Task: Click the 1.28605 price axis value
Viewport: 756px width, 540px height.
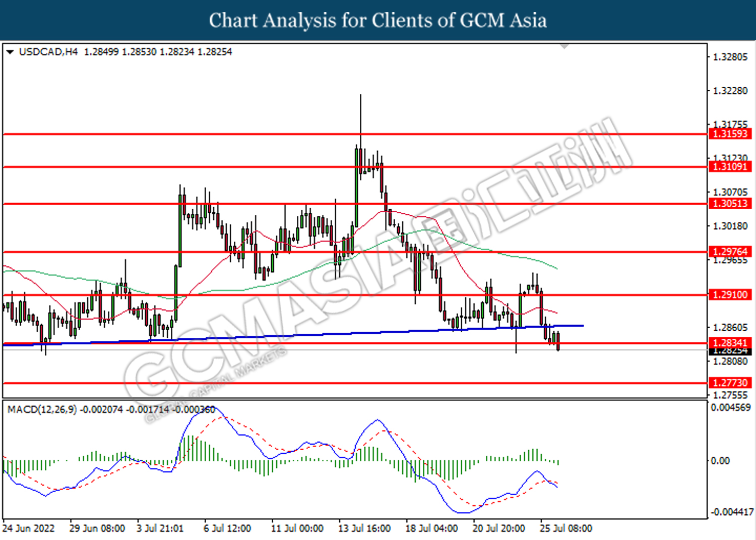Action: 730,328
